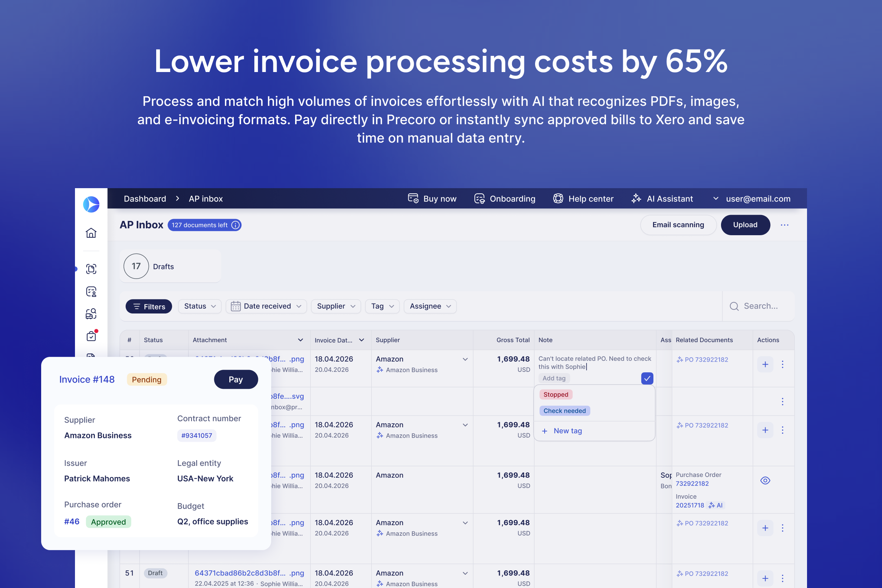Expand the Invoice Date column chevron
The image size is (882, 588).
click(362, 340)
